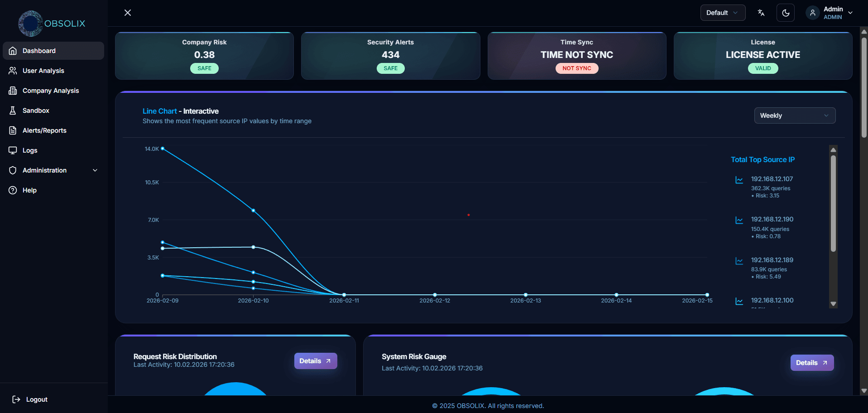Click the User Analysis people icon
The image size is (868, 413).
13,71
